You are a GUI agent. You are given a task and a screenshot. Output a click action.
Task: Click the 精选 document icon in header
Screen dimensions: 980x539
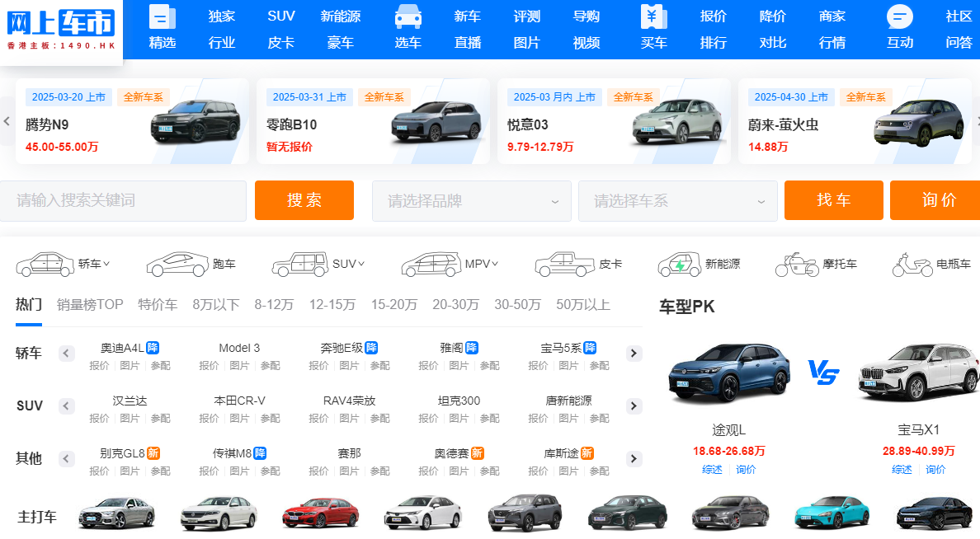(162, 16)
